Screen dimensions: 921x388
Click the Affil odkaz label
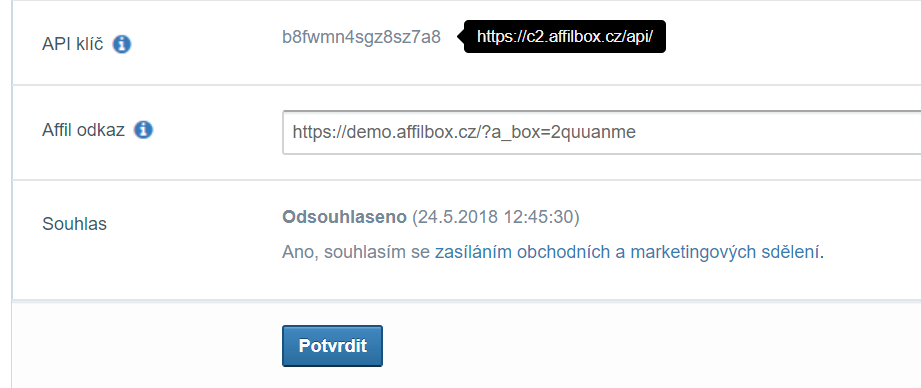(83, 130)
